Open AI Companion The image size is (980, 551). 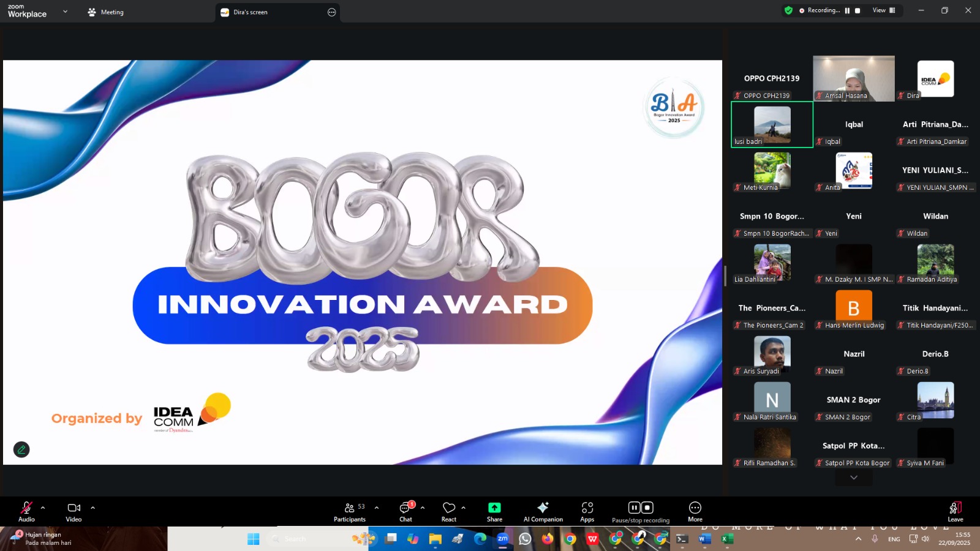(x=543, y=512)
